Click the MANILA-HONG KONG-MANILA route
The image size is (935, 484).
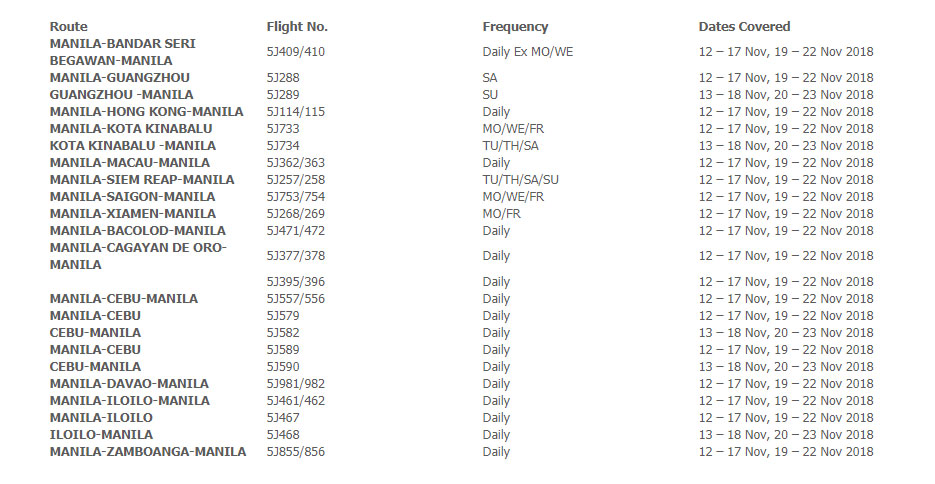click(x=147, y=112)
